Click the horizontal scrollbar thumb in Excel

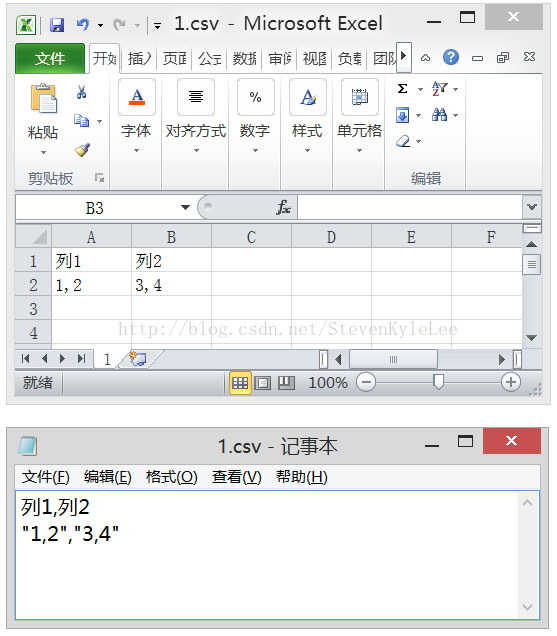tap(393, 359)
